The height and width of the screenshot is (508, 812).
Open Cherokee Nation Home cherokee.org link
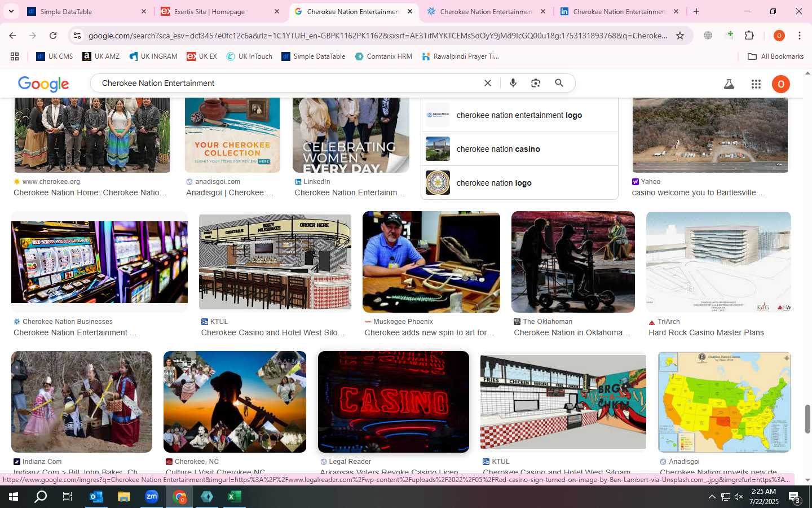[90, 192]
